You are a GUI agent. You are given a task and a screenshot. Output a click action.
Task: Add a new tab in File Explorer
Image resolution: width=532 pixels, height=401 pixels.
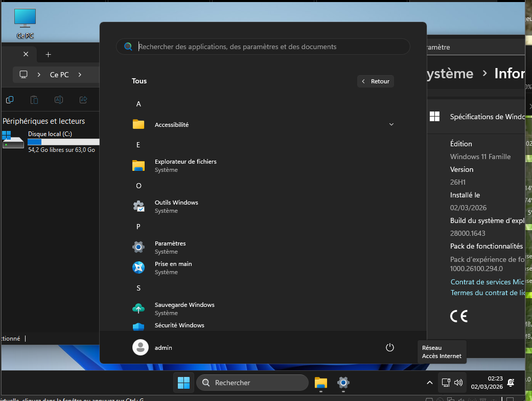click(48, 54)
